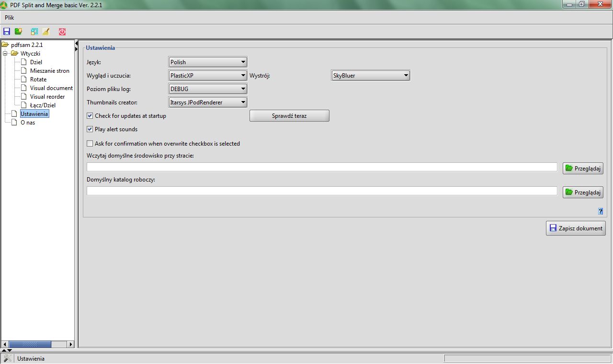Select Ustawienia in the left tree
The width and height of the screenshot is (613, 364).
(x=34, y=114)
